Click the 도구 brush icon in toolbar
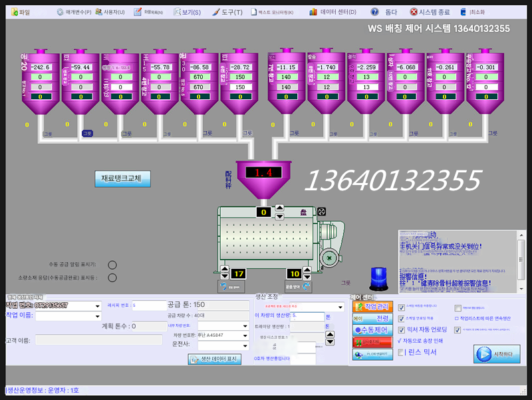Viewport: 532px width, 400px height. [x=215, y=12]
